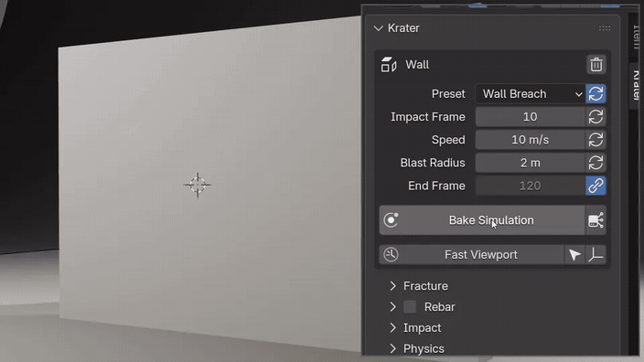The height and width of the screenshot is (362, 644).
Task: Open bake export options icon
Action: (596, 220)
